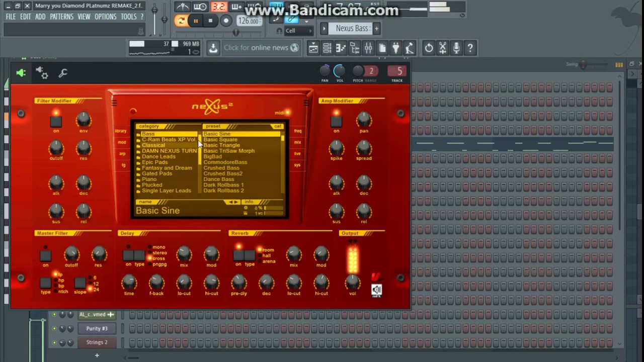The height and width of the screenshot is (362, 644).
Task: Open the Epic Pads category folder
Action: point(168,162)
